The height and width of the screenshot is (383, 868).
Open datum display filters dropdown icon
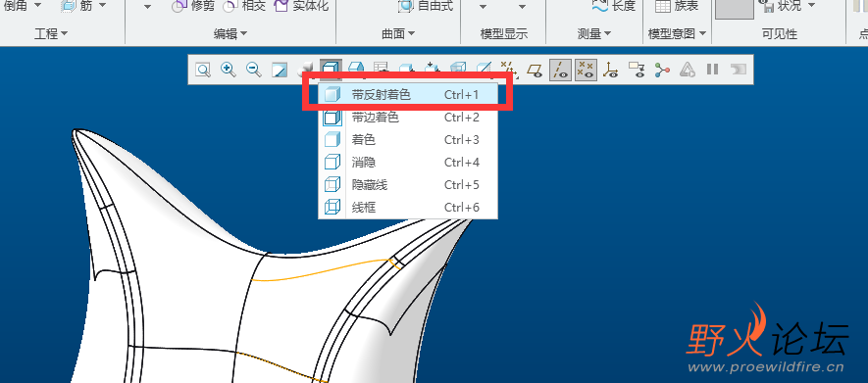pos(509,70)
